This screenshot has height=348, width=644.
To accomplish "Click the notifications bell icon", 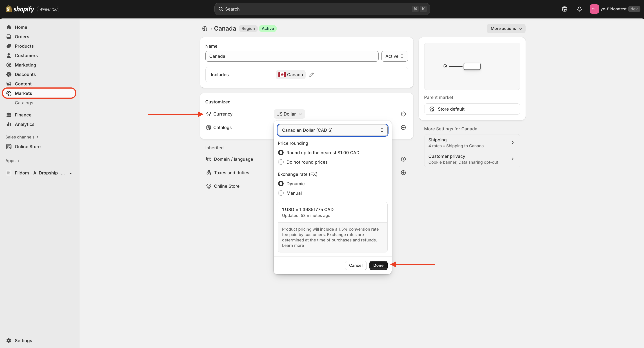I will tap(579, 9).
